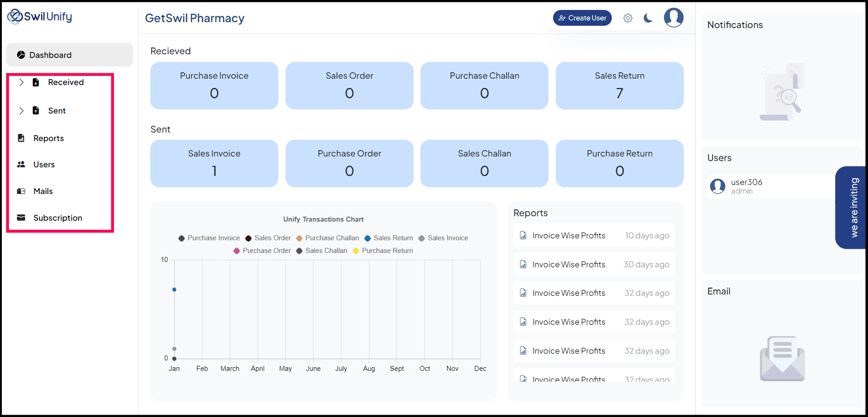Toggle the Purchase Invoice chart legend entry
868x417 pixels.
click(209, 238)
